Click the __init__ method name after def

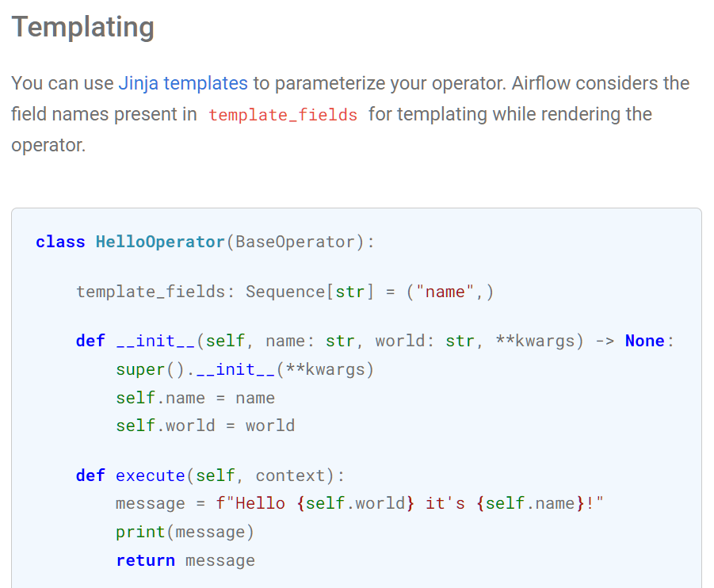[x=155, y=341]
